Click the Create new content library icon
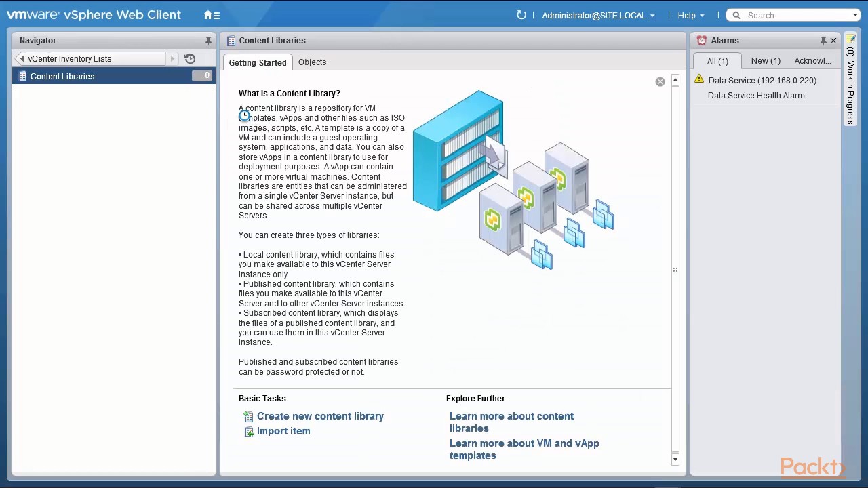The image size is (868, 488). [x=248, y=417]
